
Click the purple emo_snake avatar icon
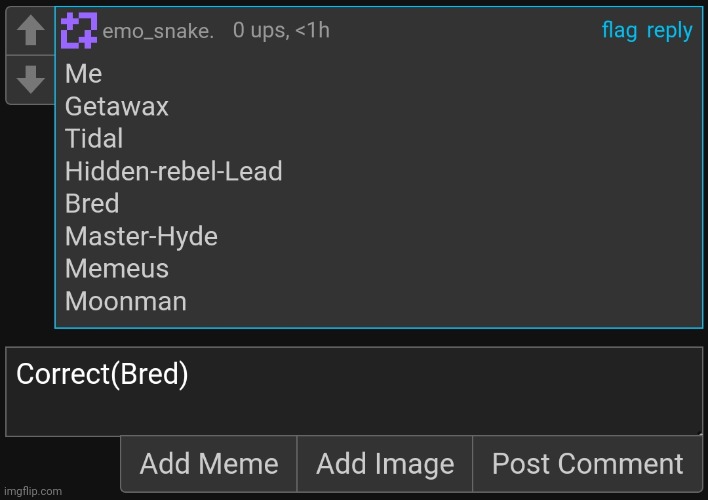[x=79, y=31]
